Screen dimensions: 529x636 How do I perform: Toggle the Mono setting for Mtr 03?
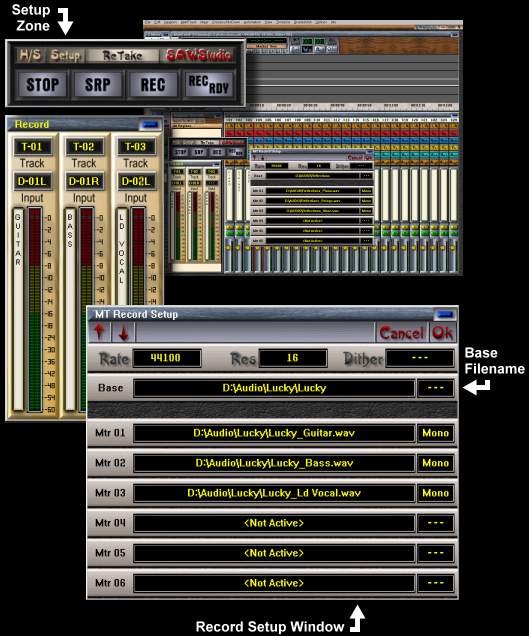(436, 493)
